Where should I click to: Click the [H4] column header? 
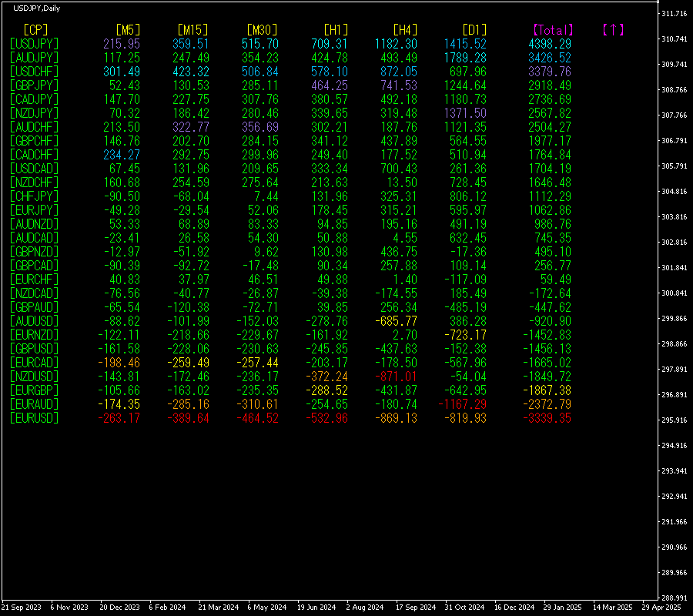click(x=405, y=30)
